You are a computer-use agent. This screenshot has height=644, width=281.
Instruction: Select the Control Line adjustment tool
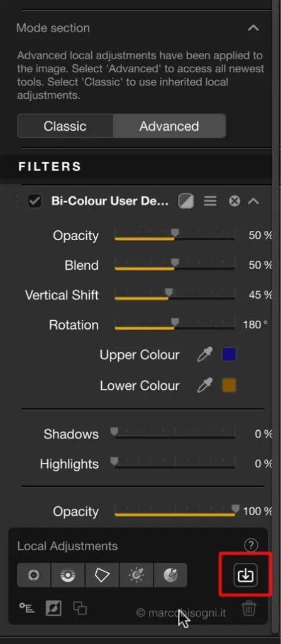[x=68, y=575]
